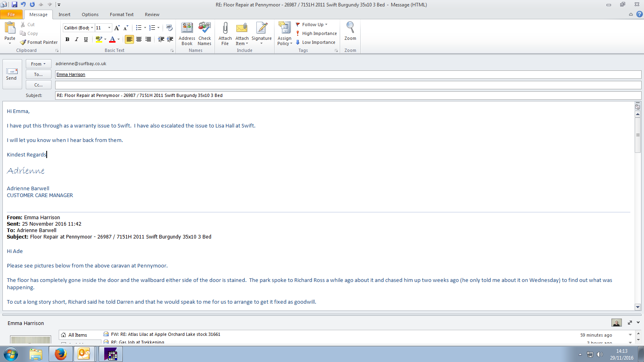This screenshot has width=644, height=362.
Task: Expand the Assign Policy menu
Action: pos(285,34)
